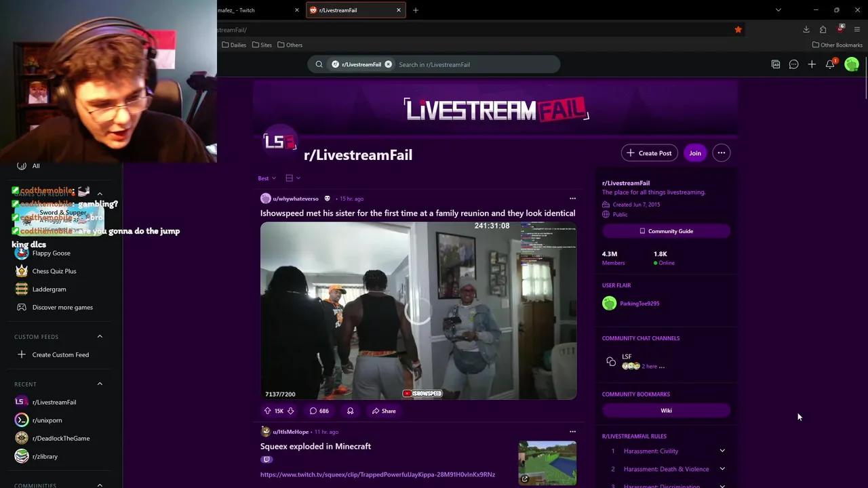Open r/DeadlockTheGame from Recent list
This screenshot has height=488, width=868.
pos(61,439)
